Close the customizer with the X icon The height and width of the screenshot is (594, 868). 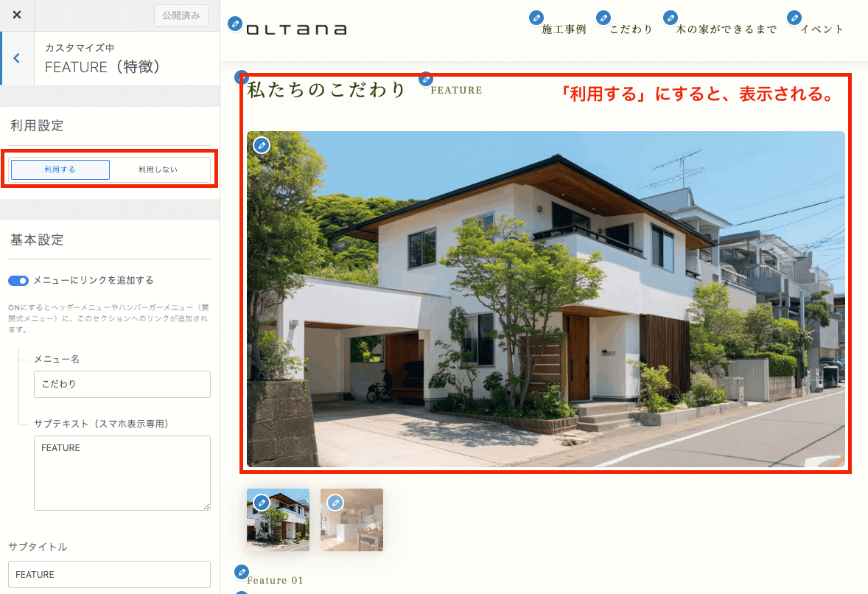[x=17, y=15]
